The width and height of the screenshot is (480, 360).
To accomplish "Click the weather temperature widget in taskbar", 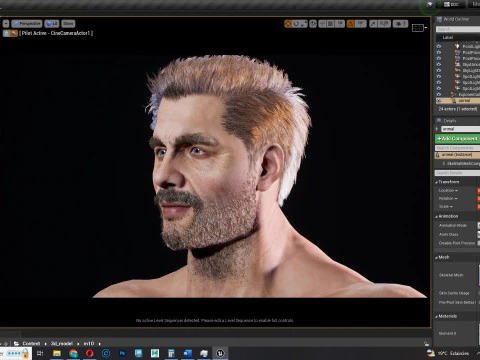I will [448, 353].
